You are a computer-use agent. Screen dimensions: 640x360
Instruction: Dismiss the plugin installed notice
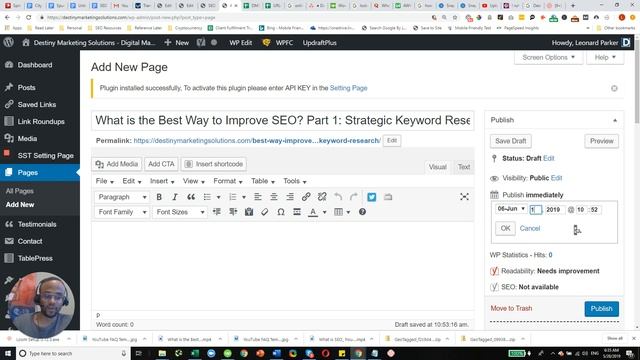(614, 89)
